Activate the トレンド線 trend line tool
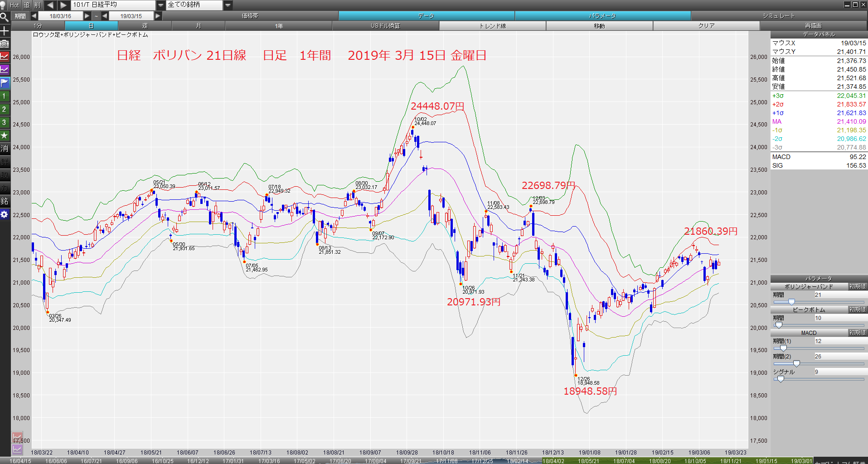 [493, 26]
